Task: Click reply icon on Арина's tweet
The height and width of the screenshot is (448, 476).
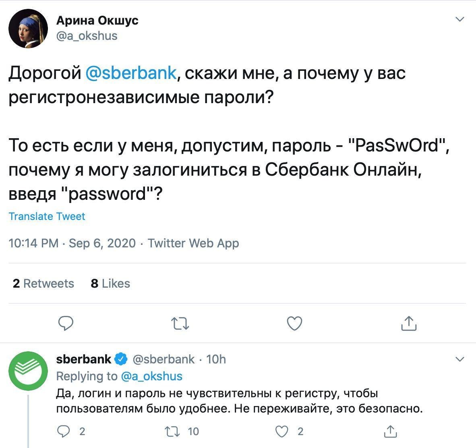Action: (66, 323)
